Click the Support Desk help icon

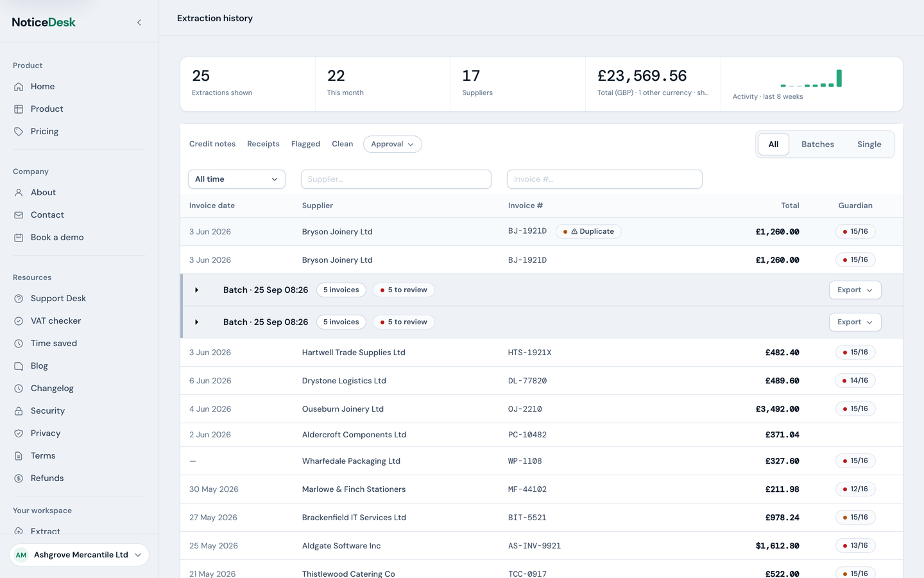[19, 299]
